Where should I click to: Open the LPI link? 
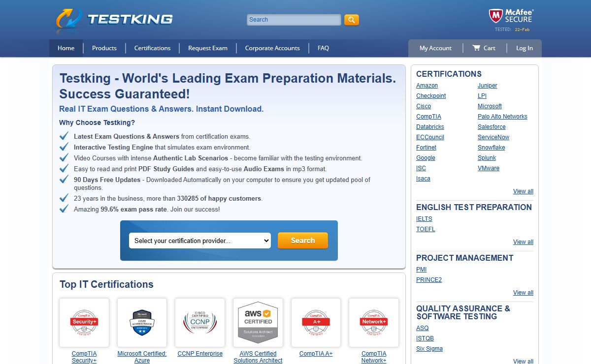[x=482, y=96]
